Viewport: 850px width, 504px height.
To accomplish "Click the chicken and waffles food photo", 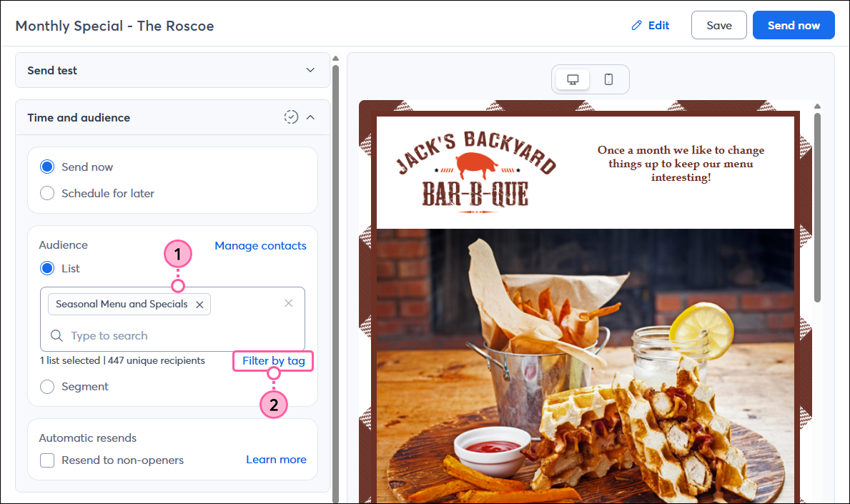I will (585, 366).
